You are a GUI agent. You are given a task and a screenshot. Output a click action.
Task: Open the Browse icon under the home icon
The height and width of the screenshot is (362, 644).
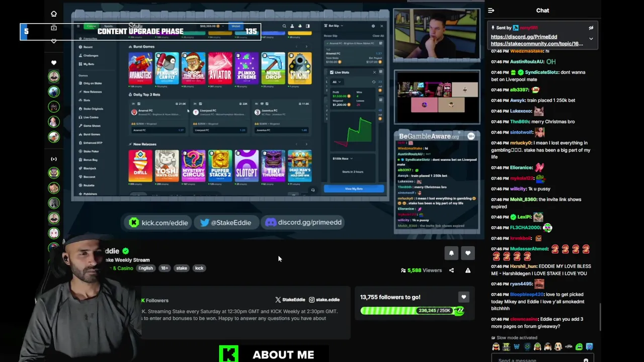click(x=54, y=28)
